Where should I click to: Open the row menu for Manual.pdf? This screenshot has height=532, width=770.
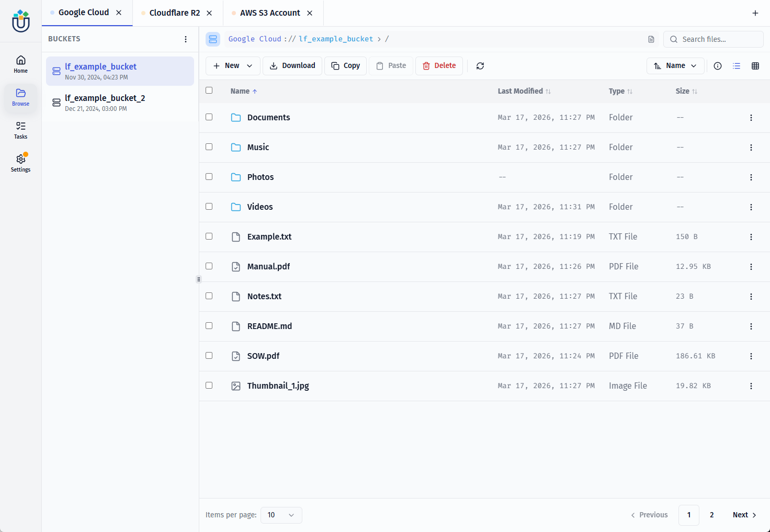click(x=751, y=267)
